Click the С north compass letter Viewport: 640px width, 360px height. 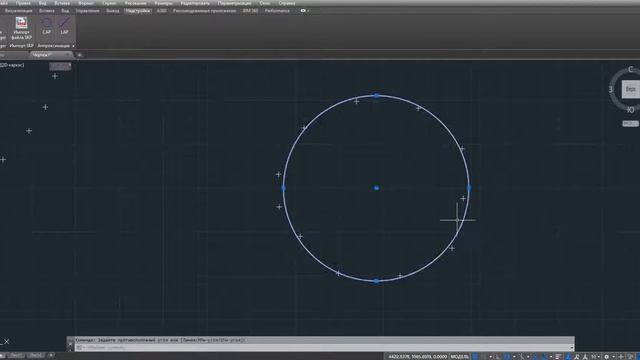point(631,69)
